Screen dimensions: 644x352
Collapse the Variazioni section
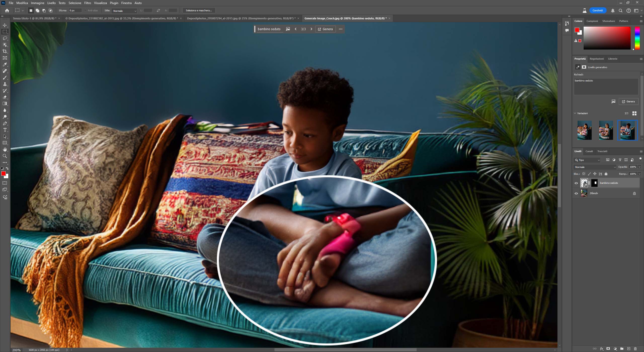(x=575, y=113)
